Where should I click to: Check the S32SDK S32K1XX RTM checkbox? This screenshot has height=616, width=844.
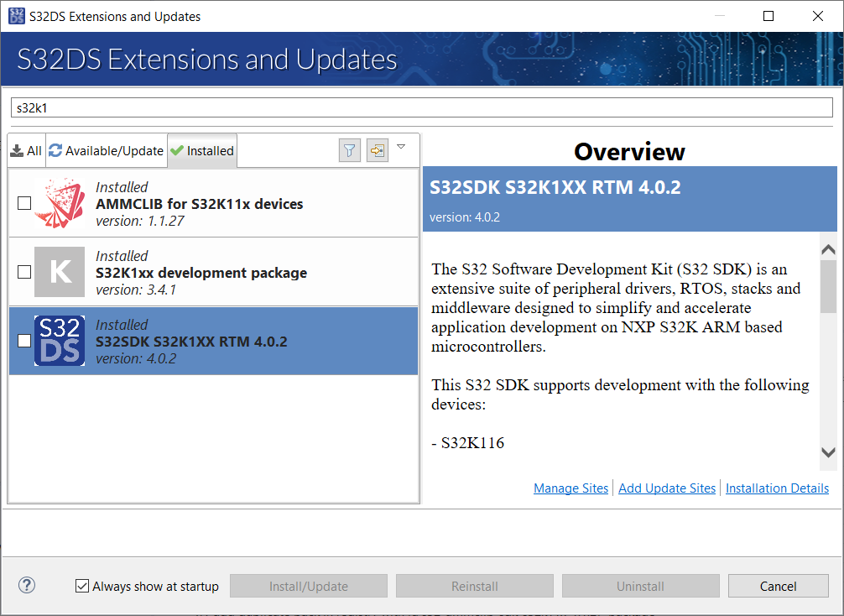click(x=24, y=340)
